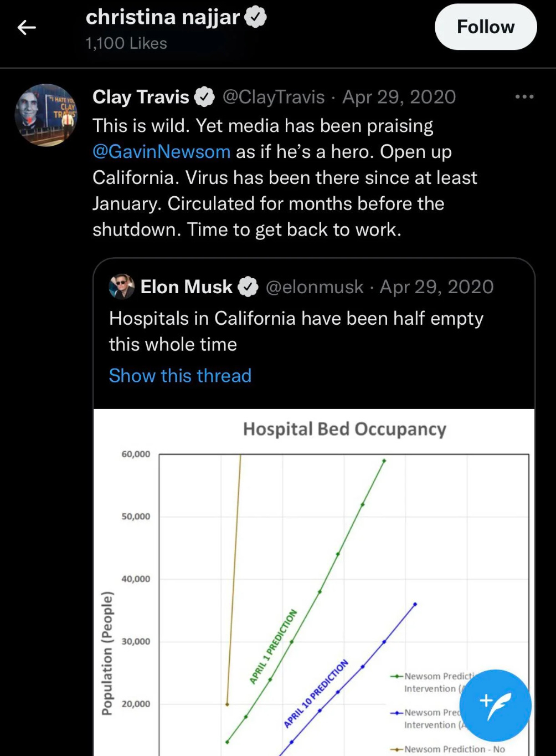Tap the Elon Musk display name
556x756 pixels.
coord(186,287)
